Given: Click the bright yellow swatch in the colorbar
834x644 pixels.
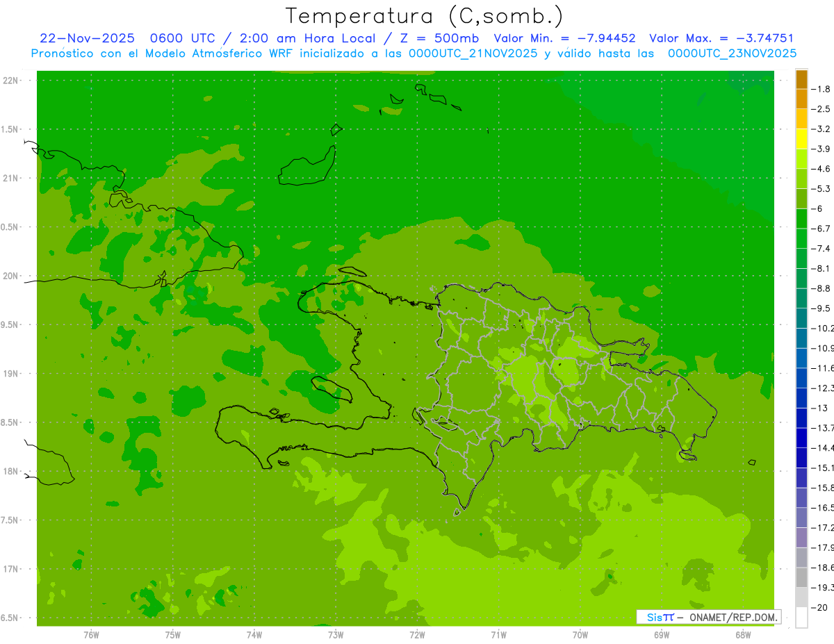Looking at the screenshot, I should (x=801, y=139).
